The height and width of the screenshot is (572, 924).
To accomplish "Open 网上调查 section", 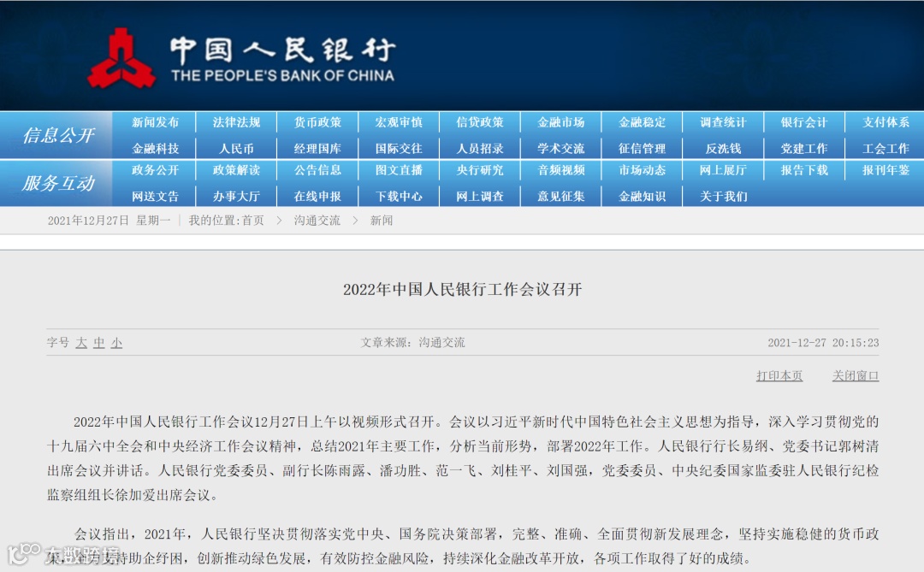I will click(480, 196).
